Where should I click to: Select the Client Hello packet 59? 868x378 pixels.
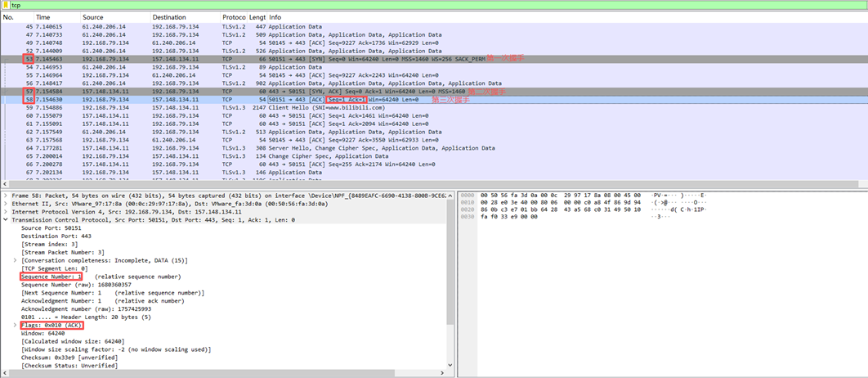pos(245,108)
